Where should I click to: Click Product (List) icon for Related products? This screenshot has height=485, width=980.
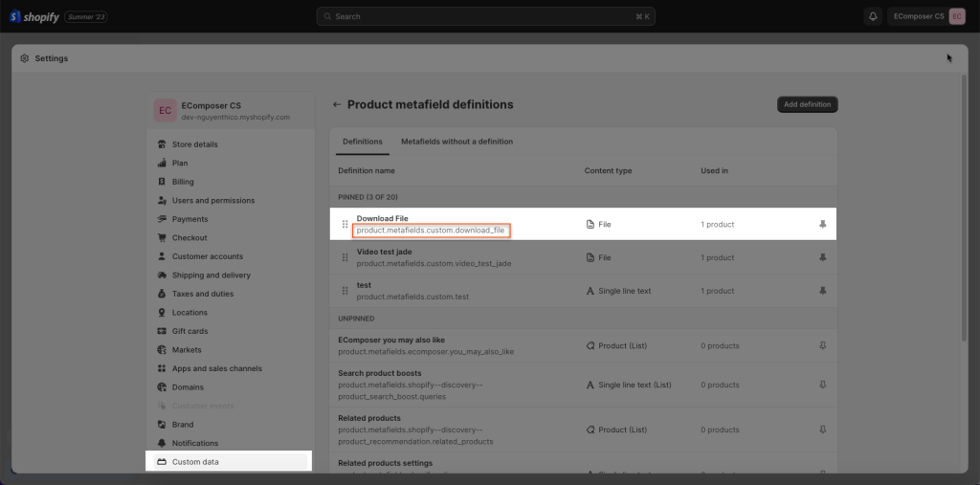[x=590, y=430]
